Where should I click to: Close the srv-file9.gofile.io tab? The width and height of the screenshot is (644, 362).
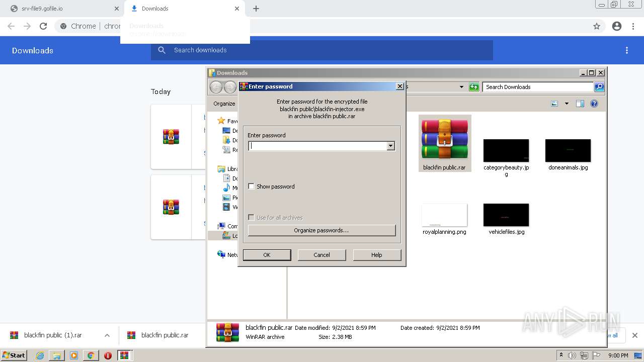(x=117, y=9)
